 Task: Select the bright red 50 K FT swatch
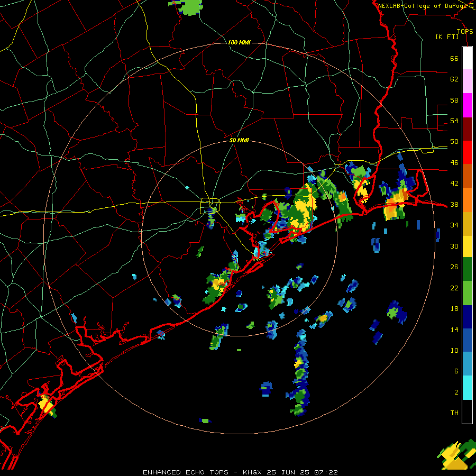(467, 152)
